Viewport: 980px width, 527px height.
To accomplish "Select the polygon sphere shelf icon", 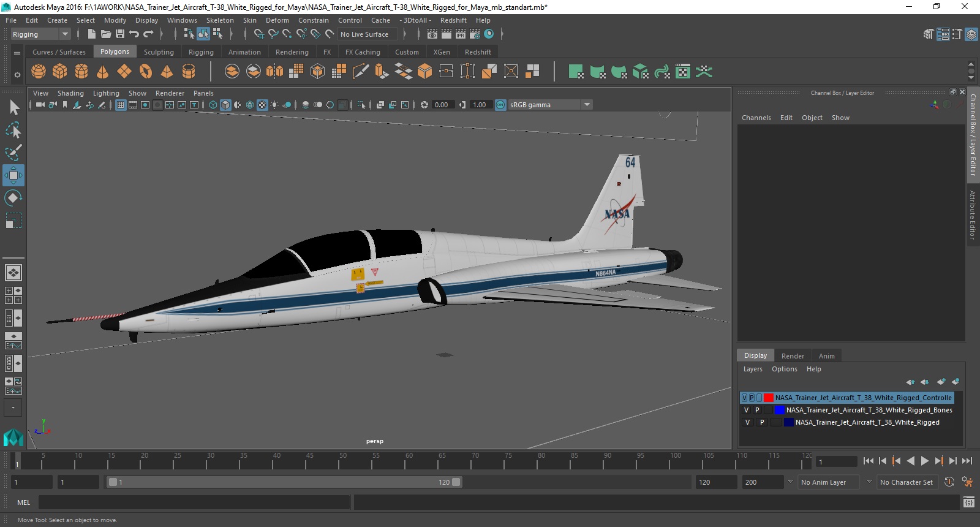I will point(39,72).
